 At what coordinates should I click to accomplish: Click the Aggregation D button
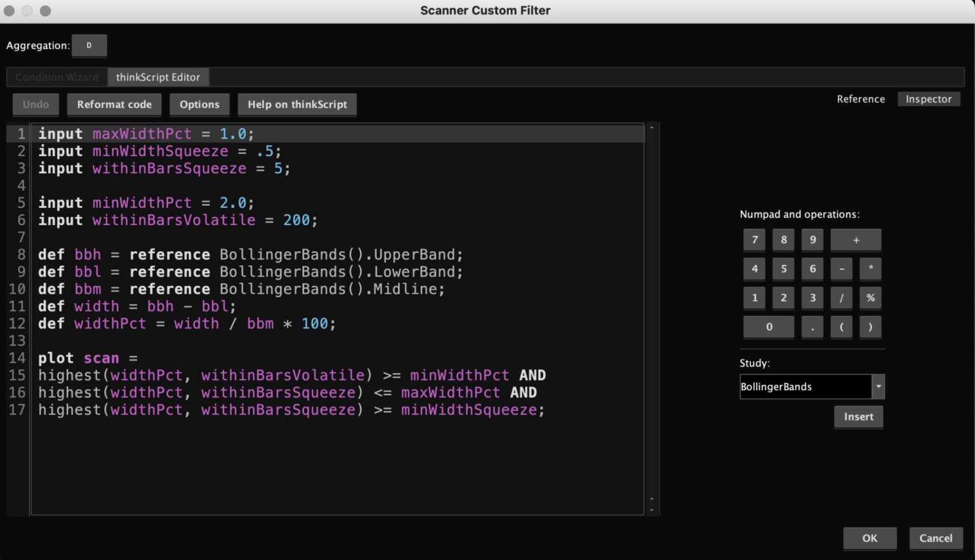89,46
